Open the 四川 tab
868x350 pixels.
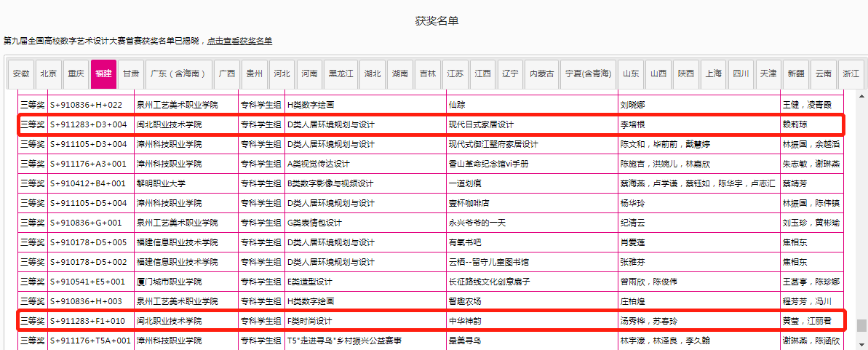point(741,73)
